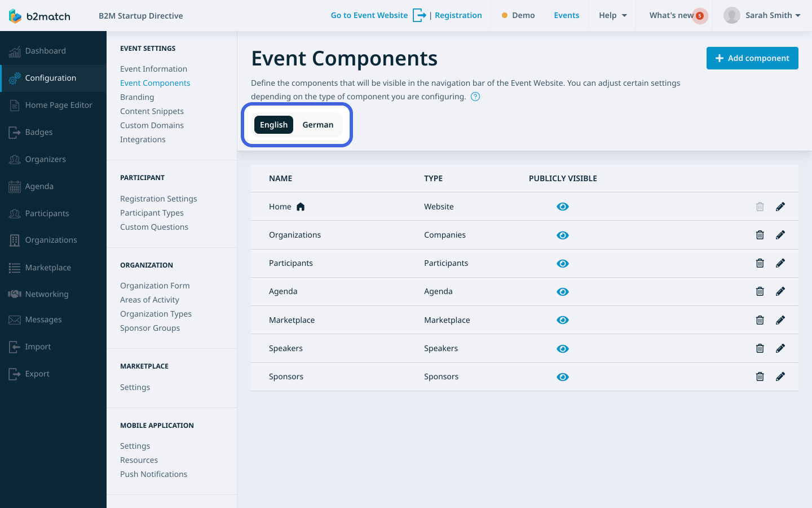Click the Agenda calendar icon in sidebar

click(x=14, y=186)
